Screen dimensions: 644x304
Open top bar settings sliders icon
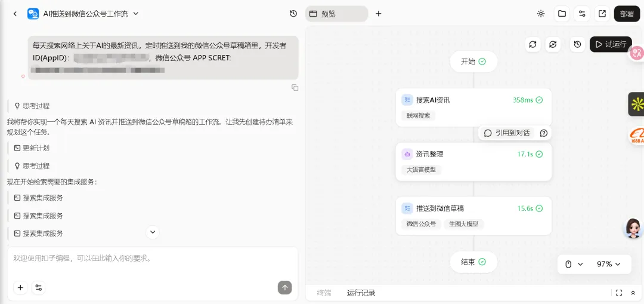(582, 14)
